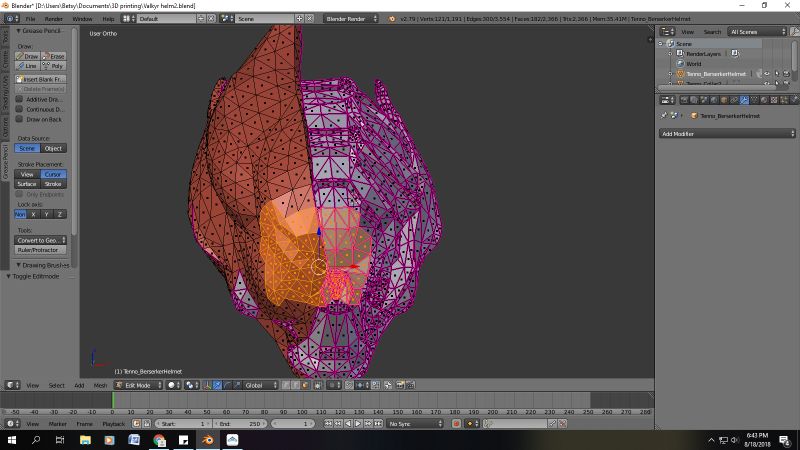The image size is (800, 450).
Task: Toggle limit selection to visible icon
Action: [318, 385]
